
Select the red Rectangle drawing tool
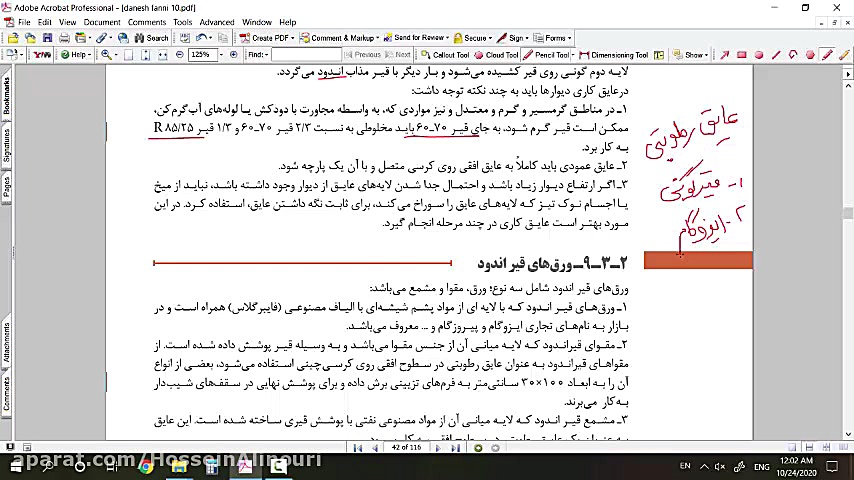point(741,54)
